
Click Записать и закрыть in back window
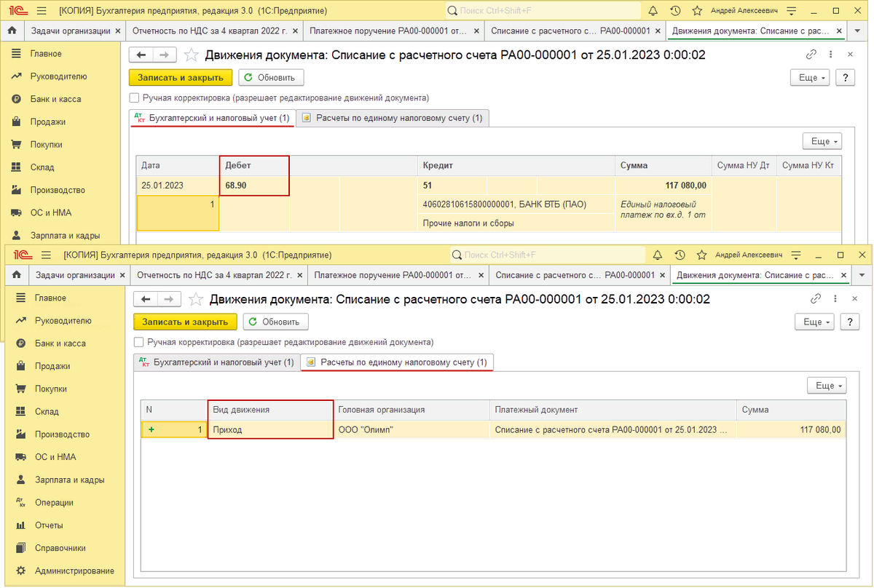(181, 78)
